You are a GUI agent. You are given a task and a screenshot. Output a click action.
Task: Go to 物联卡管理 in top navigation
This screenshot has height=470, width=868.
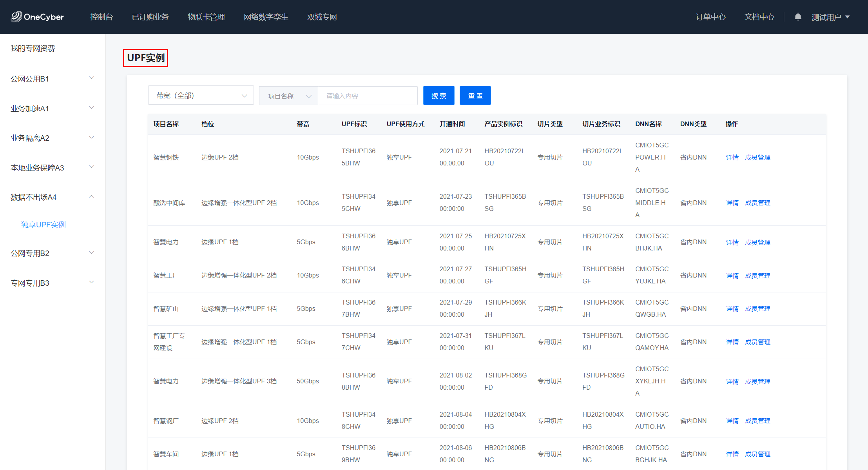[x=206, y=17]
